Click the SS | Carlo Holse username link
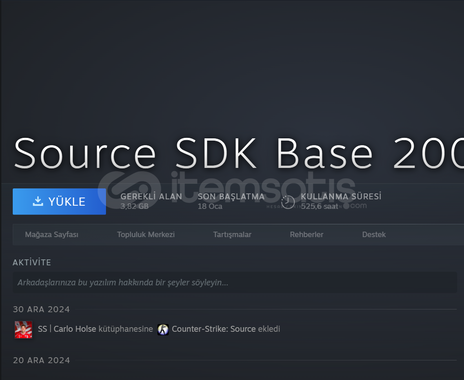The width and height of the screenshot is (464, 380). pos(67,329)
